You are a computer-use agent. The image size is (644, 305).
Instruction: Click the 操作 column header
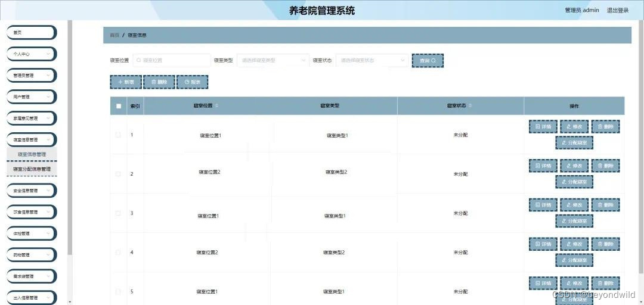point(574,106)
